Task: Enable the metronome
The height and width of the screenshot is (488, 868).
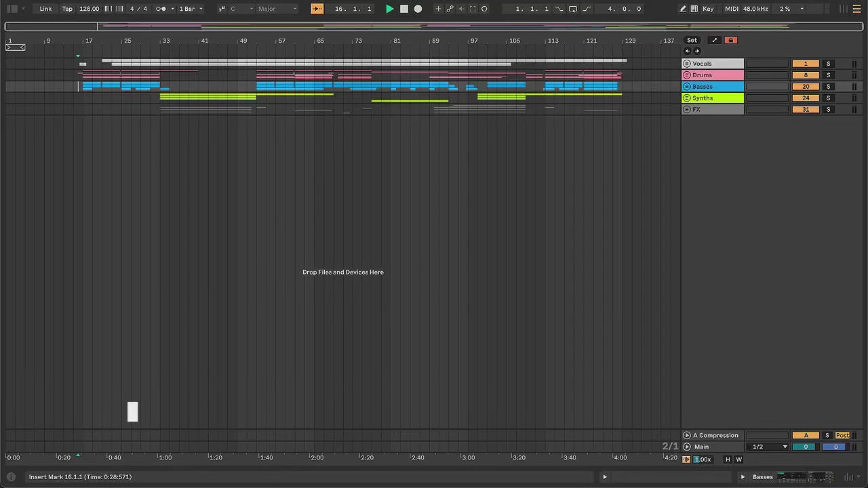Action: point(161,9)
